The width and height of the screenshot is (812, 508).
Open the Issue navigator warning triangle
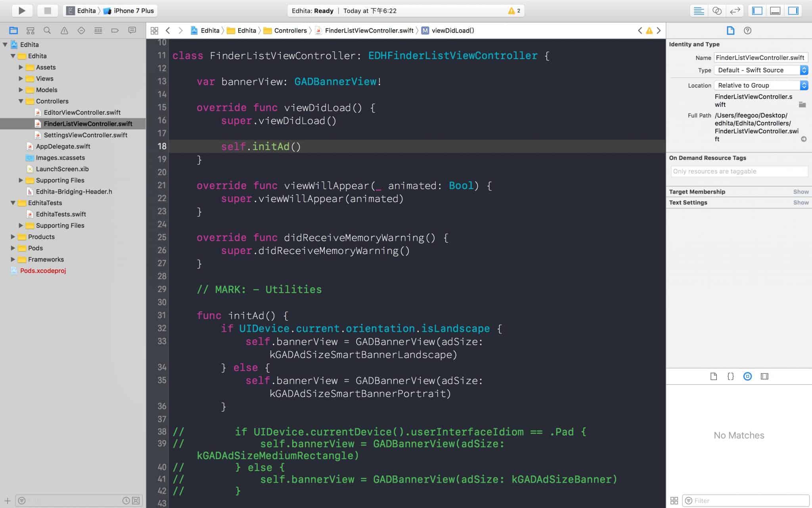point(64,31)
